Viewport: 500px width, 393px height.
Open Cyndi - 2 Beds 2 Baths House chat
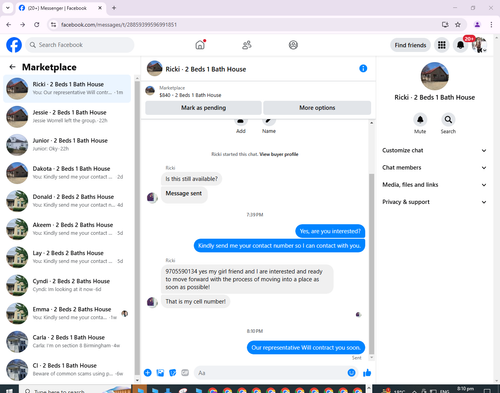pos(67,285)
